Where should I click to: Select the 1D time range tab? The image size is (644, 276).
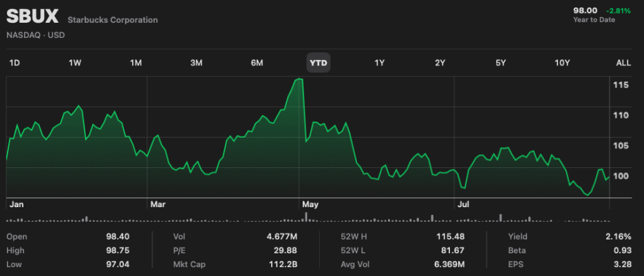pos(14,63)
